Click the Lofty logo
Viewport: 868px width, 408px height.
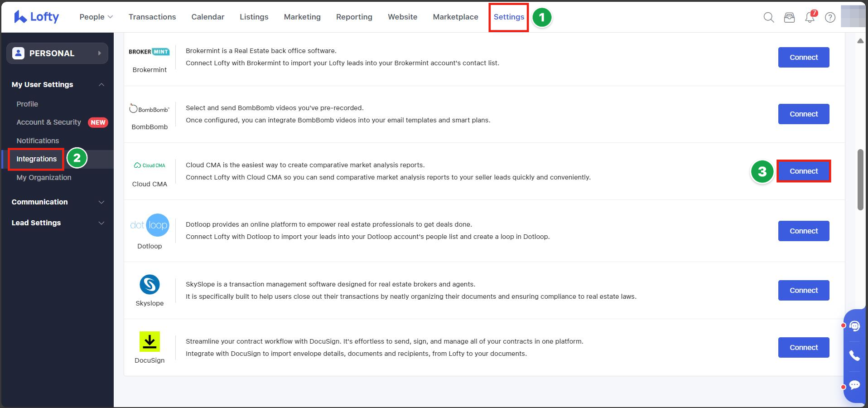click(36, 17)
